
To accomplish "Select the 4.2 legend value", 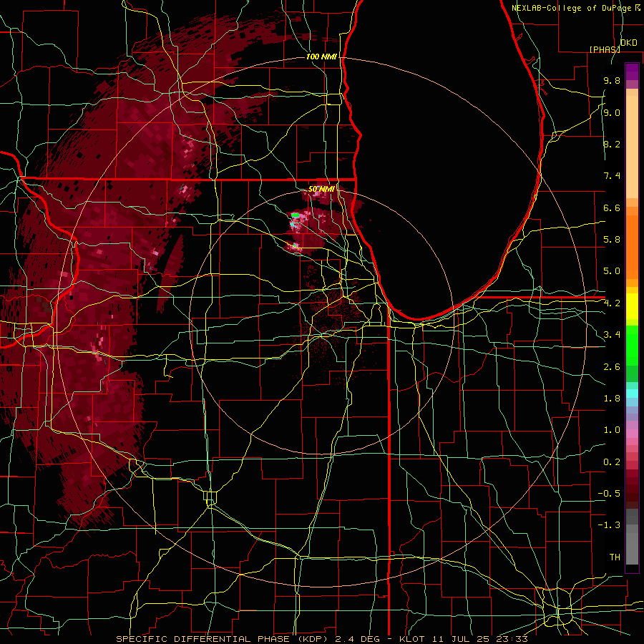I will (612, 303).
